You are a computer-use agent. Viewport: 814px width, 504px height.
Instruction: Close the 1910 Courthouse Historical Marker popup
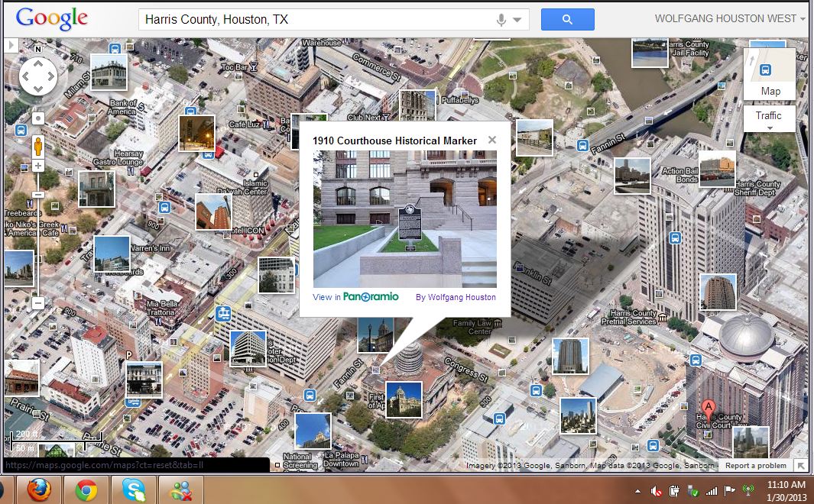[492, 140]
